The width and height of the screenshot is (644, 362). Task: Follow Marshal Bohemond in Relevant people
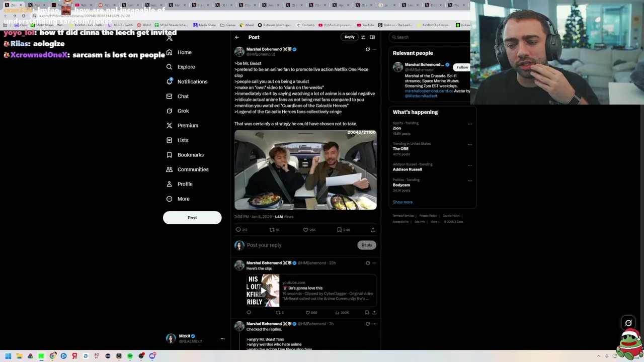462,67
